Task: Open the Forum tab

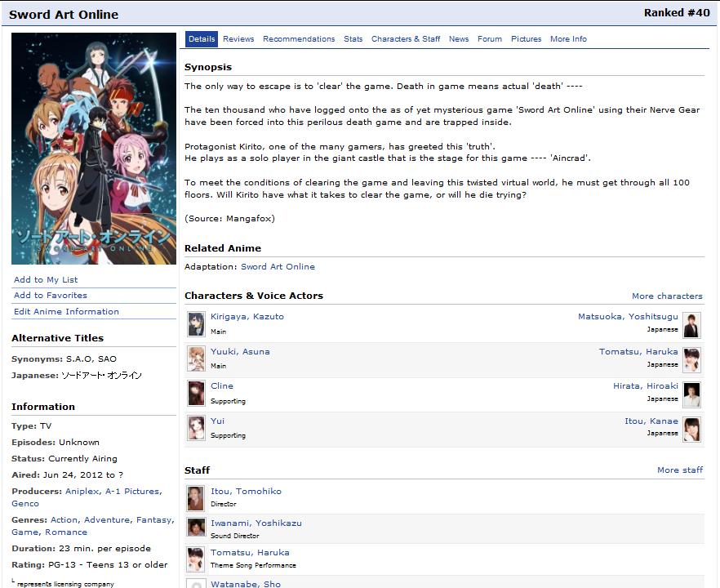Action: click(490, 39)
